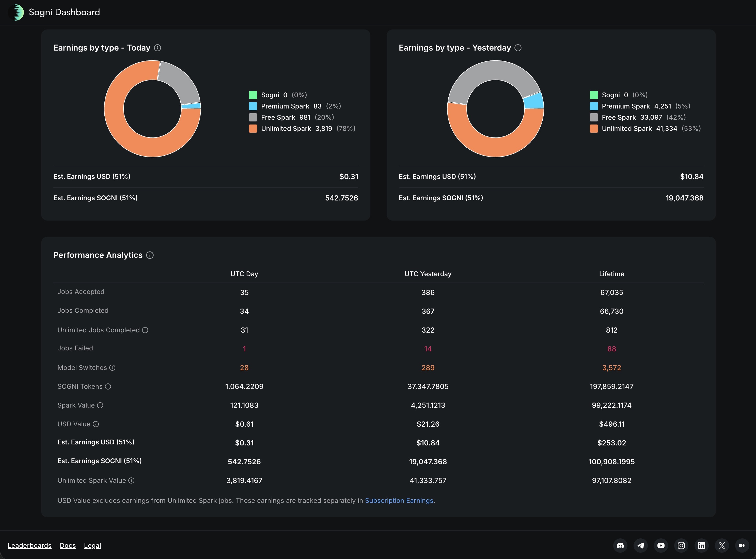Click Jobs Completed row label
Screen dimensions: 756x559
pyautogui.click(x=83, y=311)
